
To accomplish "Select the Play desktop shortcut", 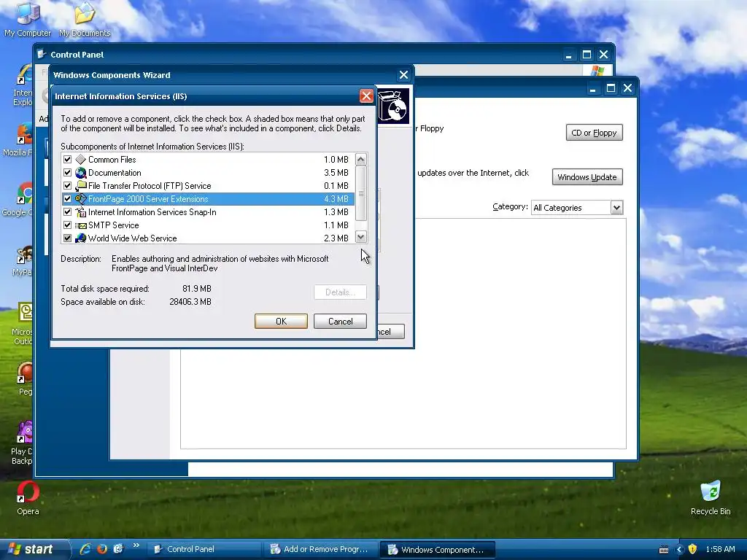I will 22,443.
